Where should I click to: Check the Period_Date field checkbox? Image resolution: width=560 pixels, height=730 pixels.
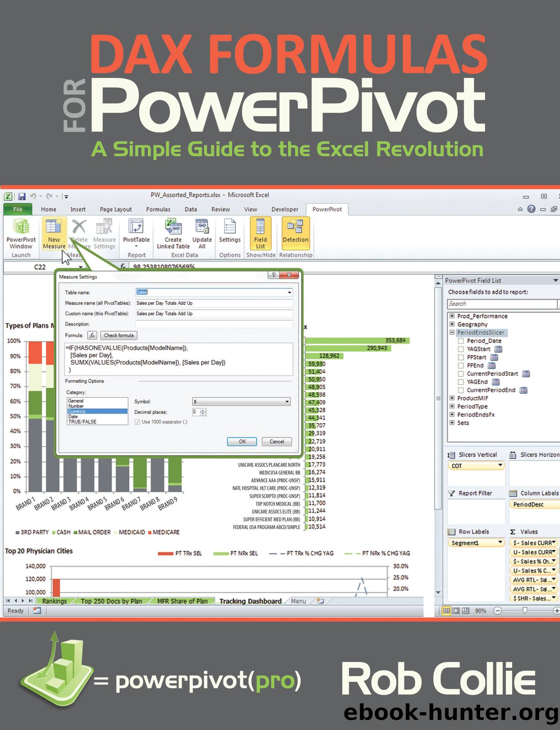click(x=461, y=341)
